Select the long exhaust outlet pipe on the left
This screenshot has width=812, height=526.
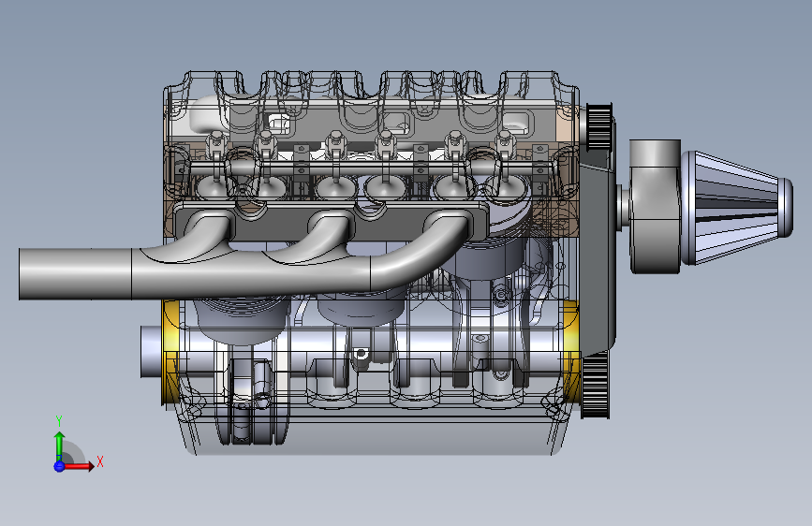tap(76, 274)
